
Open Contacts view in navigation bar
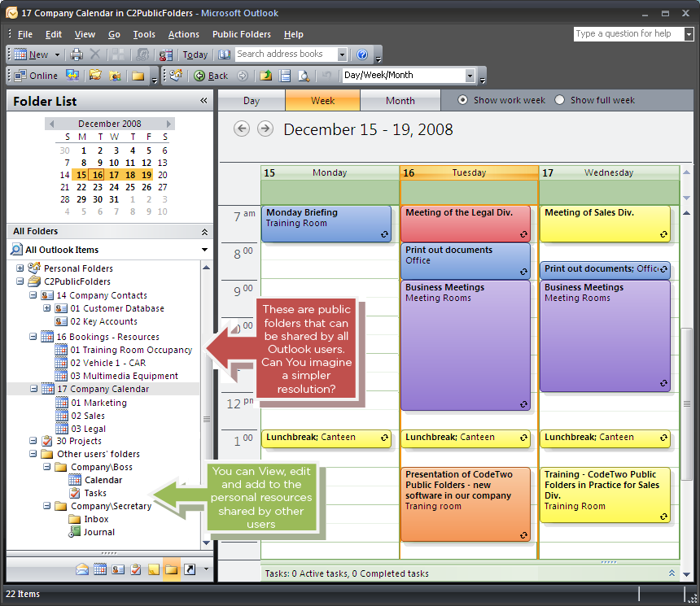click(x=118, y=569)
